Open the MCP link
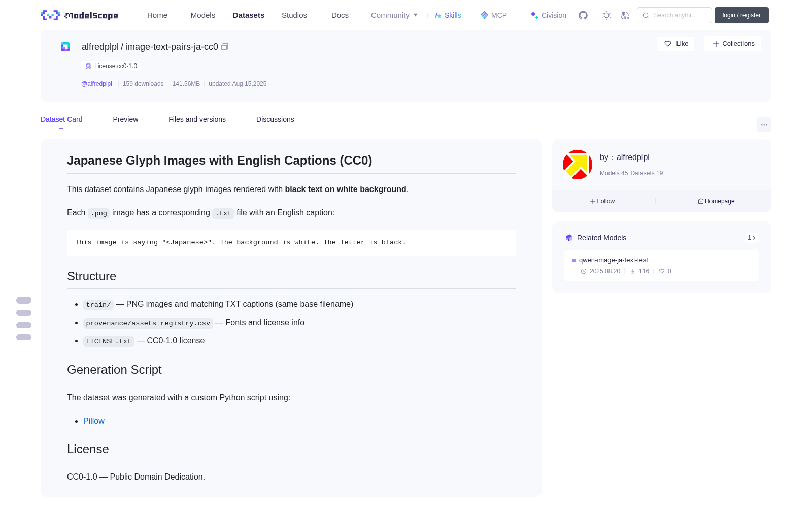The height and width of the screenshot is (508, 812). coord(494,15)
